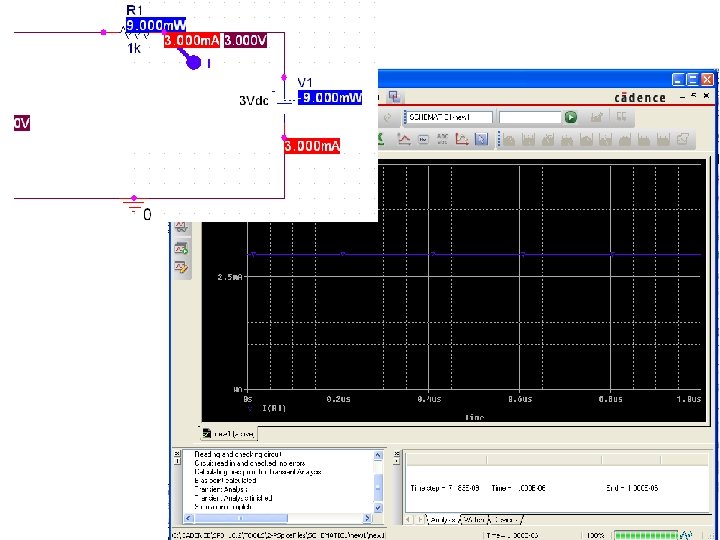The height and width of the screenshot is (540, 720).
Task: Click the greyed pause icon at the toolbar end
Action: (621, 116)
